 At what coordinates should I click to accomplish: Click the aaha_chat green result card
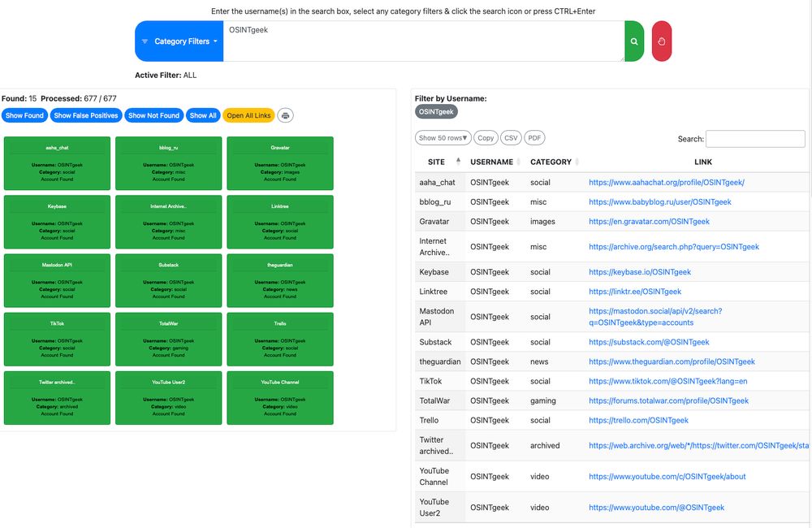tap(57, 163)
